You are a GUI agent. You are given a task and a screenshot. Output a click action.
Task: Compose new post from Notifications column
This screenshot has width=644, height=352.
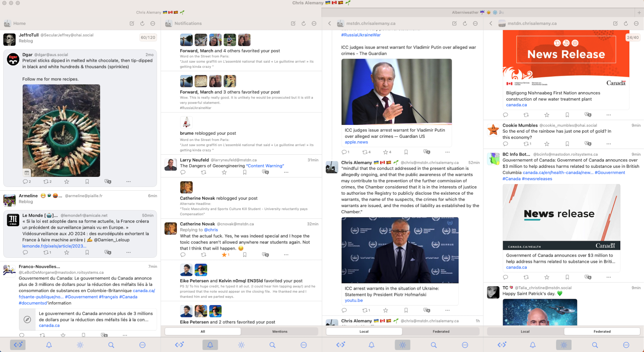tap(293, 23)
